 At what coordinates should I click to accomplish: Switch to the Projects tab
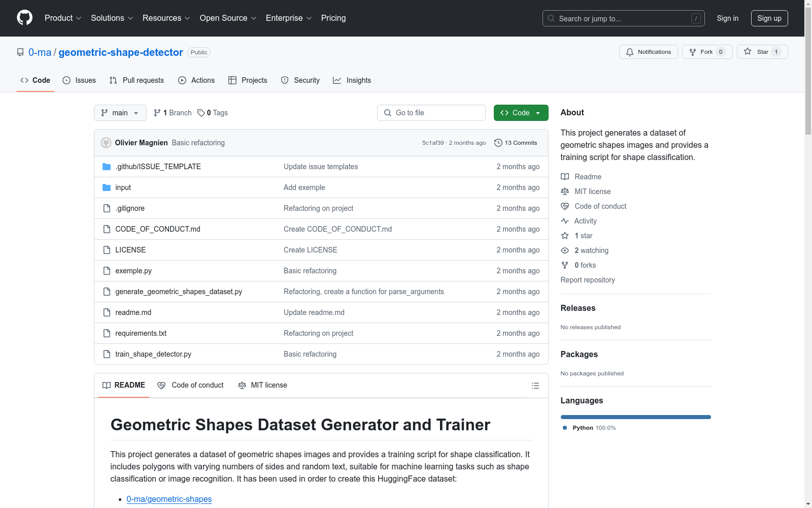pos(248,80)
